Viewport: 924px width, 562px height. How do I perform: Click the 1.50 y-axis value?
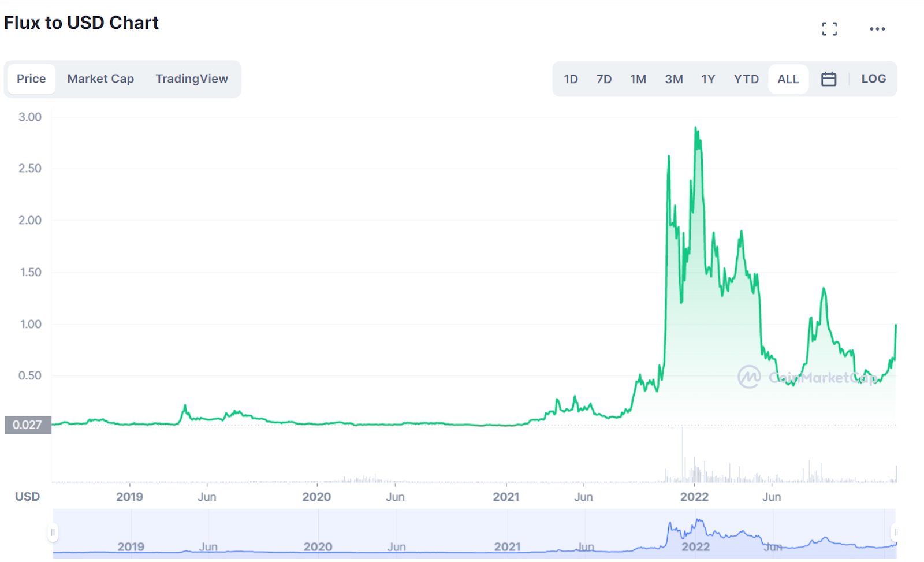point(31,272)
